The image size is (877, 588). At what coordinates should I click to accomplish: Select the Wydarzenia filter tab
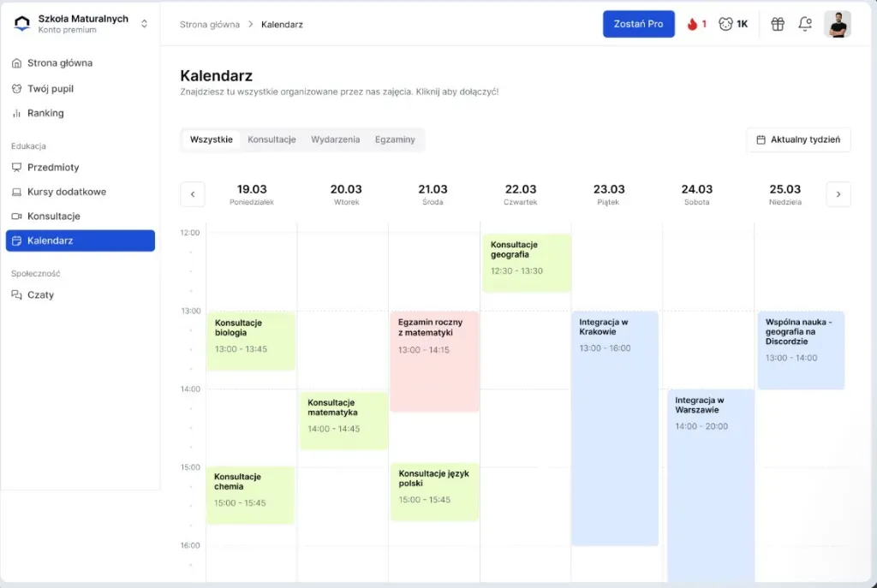tap(335, 140)
